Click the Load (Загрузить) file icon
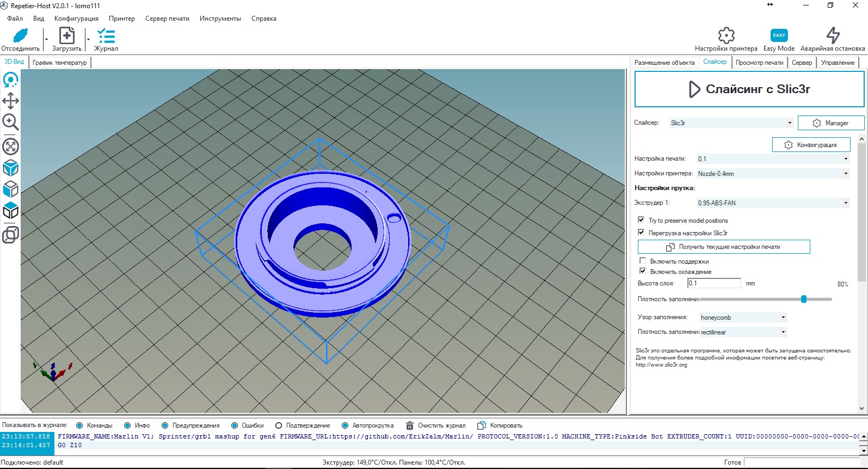 (x=66, y=36)
